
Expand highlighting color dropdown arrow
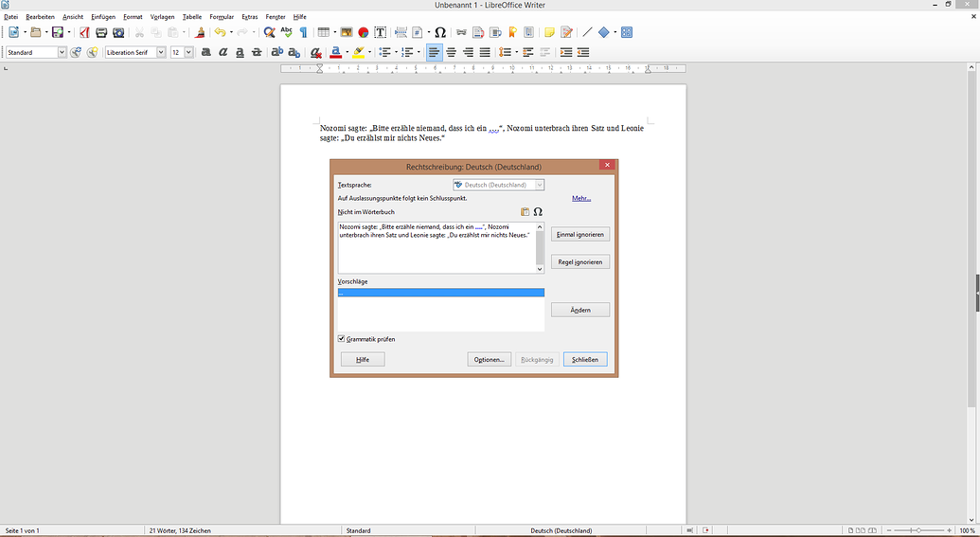click(369, 52)
